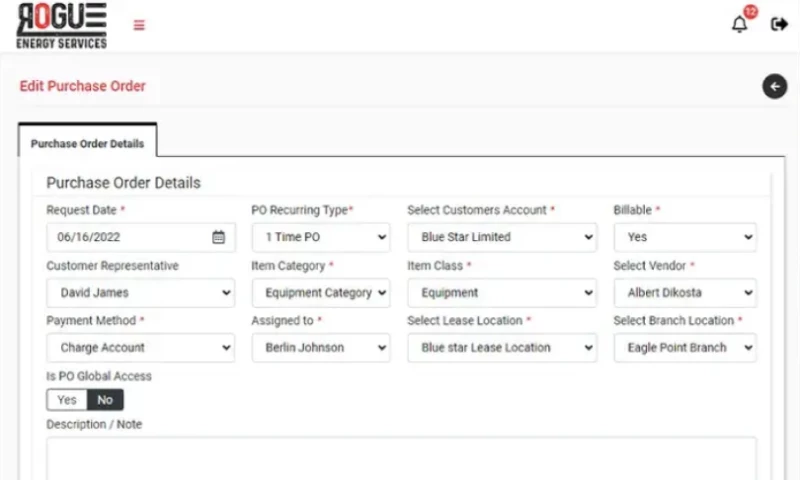Open the Payment Method dropdown

click(x=141, y=348)
